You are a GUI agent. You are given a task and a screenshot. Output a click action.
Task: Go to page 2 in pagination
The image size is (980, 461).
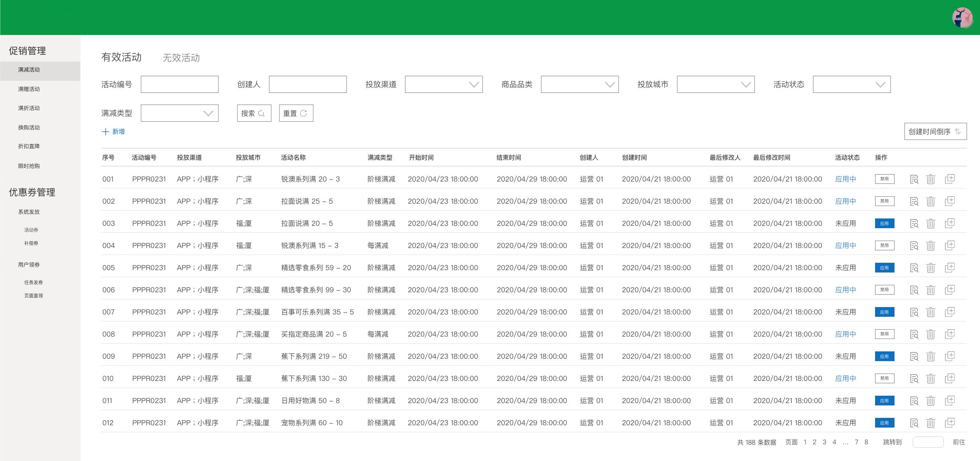(814, 442)
